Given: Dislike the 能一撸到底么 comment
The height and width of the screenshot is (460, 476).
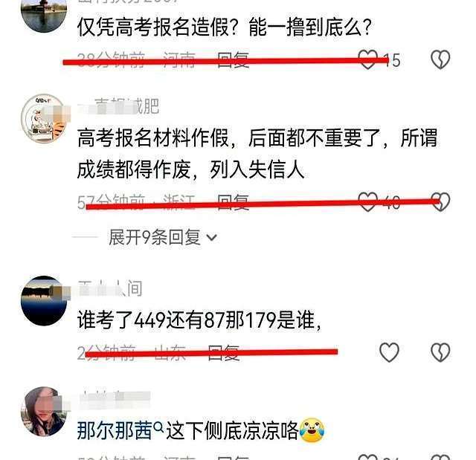Looking at the screenshot, I should [440, 59].
